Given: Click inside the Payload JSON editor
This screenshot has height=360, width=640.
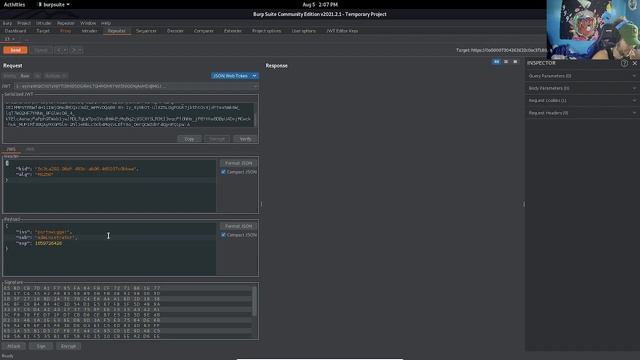Looking at the screenshot, I should coord(110,249).
